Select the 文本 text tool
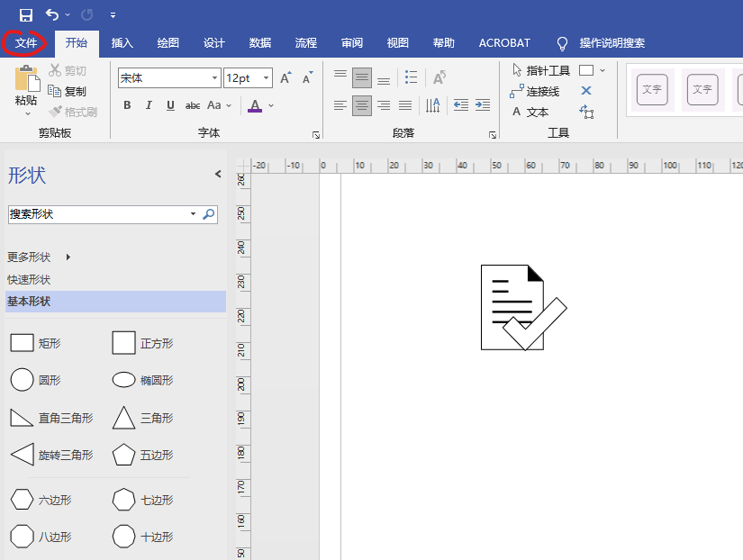This screenshot has width=743, height=560. click(x=530, y=112)
